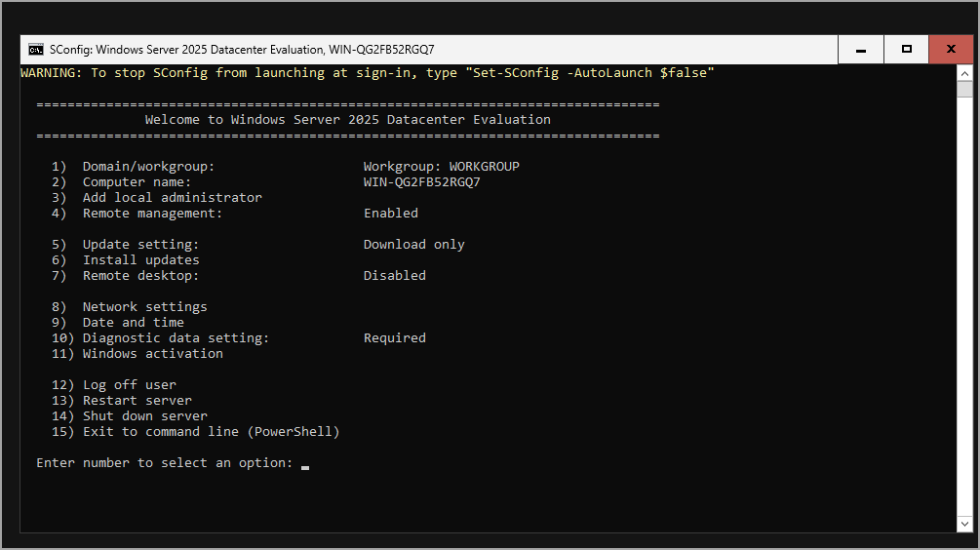This screenshot has height=550, width=980.
Task: Click 'Exit to command line (PowerShell)' text
Action: click(x=212, y=432)
